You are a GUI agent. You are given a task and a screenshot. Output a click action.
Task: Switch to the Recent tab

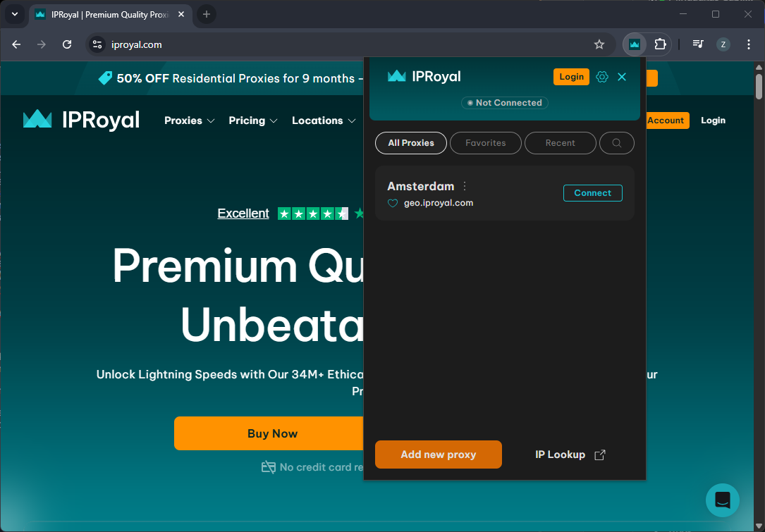pyautogui.click(x=560, y=143)
